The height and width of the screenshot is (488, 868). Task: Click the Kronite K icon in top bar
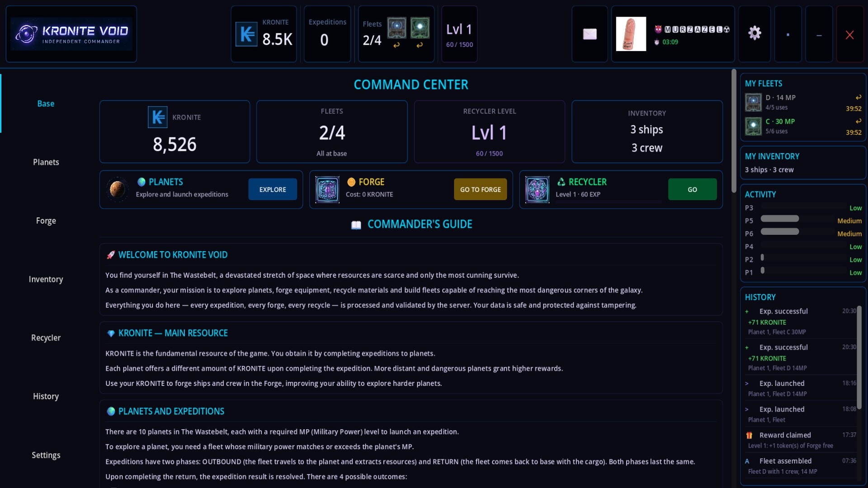[246, 34]
